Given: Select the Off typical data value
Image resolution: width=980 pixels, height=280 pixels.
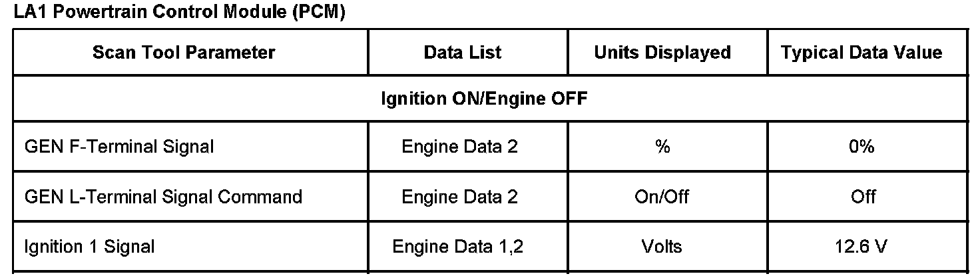Looking at the screenshot, I should point(862,197).
